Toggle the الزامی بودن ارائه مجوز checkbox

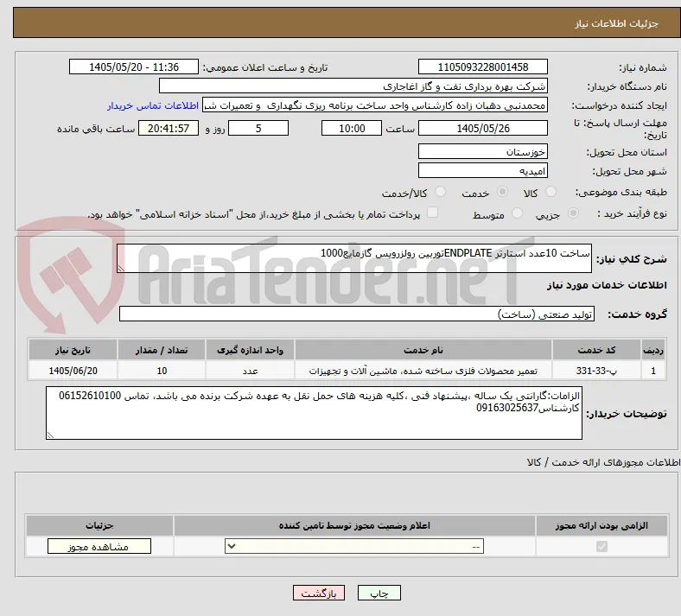click(x=601, y=546)
